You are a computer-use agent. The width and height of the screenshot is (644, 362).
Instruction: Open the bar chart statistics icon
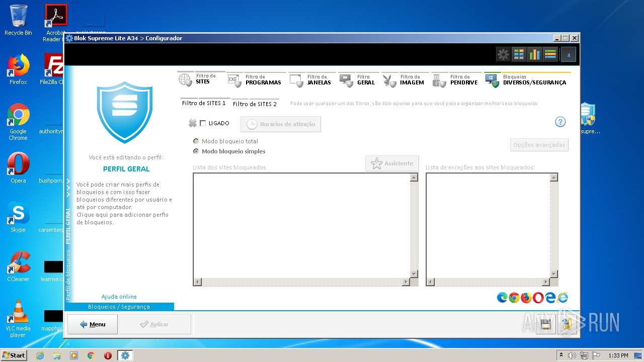pyautogui.click(x=534, y=54)
